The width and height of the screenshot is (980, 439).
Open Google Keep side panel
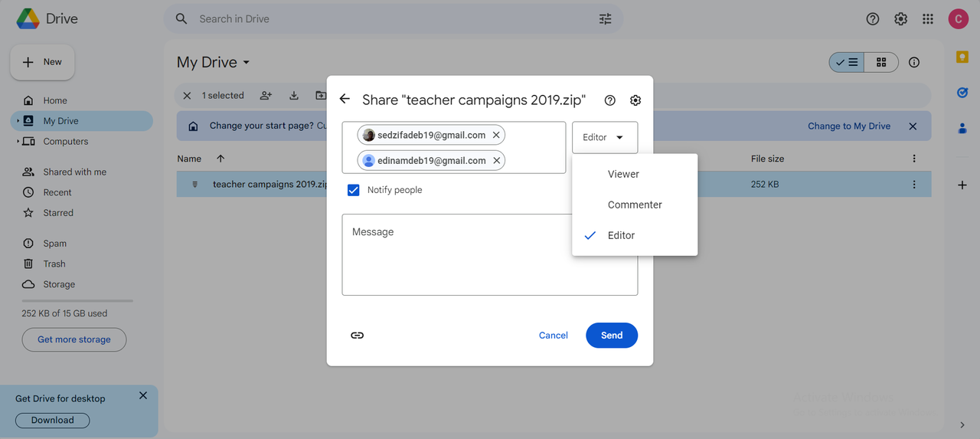pos(962,57)
